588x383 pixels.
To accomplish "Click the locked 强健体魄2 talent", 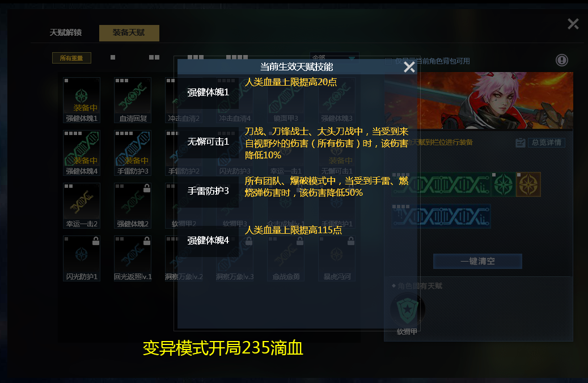I will tap(132, 205).
